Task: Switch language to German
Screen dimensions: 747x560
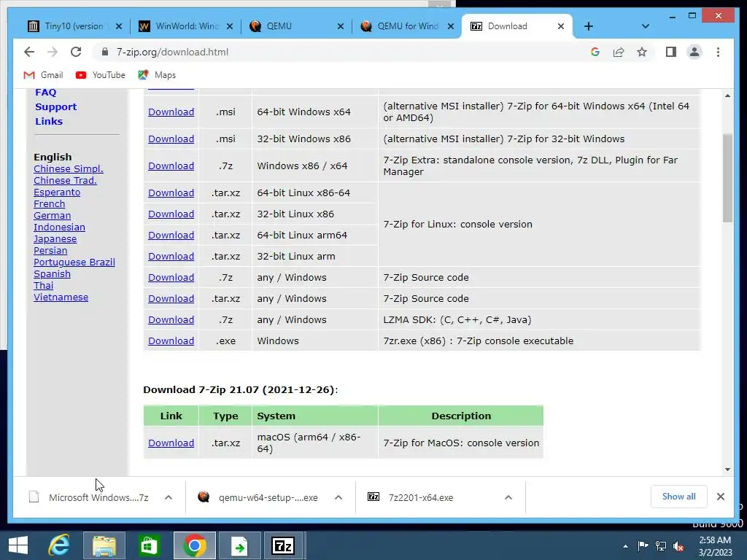Action: click(52, 215)
